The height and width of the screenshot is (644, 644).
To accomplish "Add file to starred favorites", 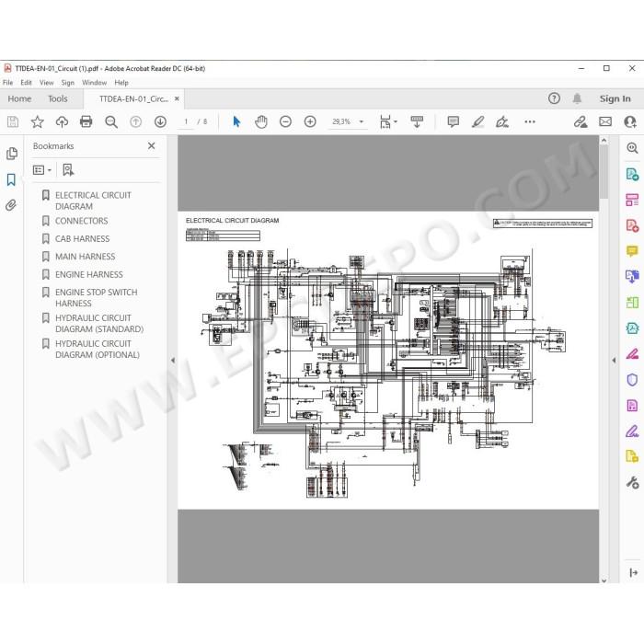I will click(38, 121).
